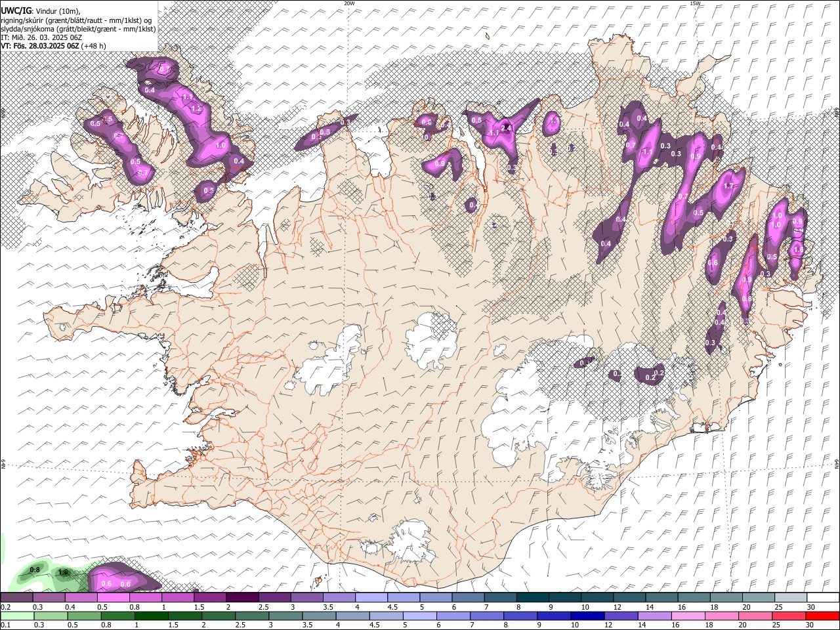
Task: Click the valid time 'VT: Fös. 28.03.2025 06Z'
Action: [x=40, y=46]
